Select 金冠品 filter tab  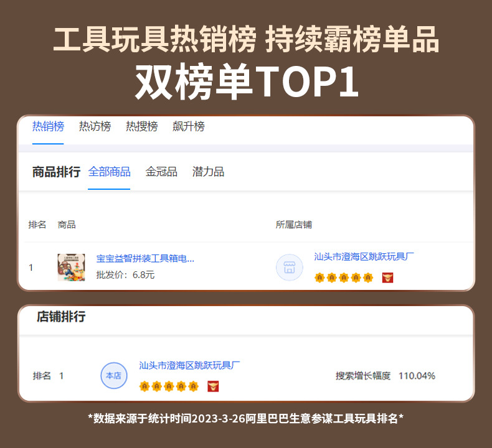coord(161,172)
